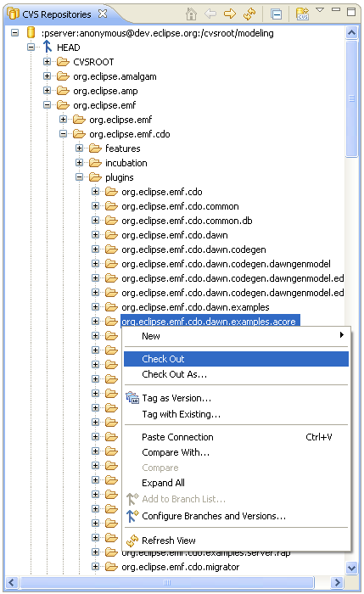Expand the org.eclipse.emf.cdo.dawn.examples.acore folder

[x=95, y=321]
